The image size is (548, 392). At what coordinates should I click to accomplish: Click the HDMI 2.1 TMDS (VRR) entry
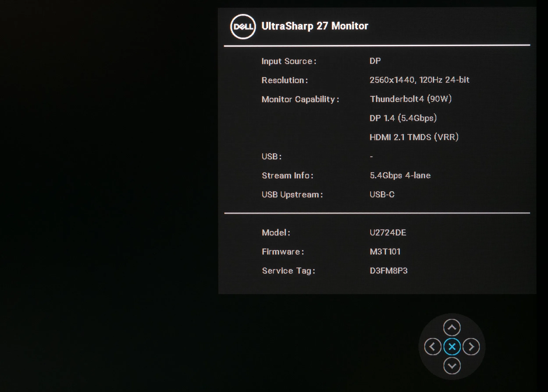point(414,137)
